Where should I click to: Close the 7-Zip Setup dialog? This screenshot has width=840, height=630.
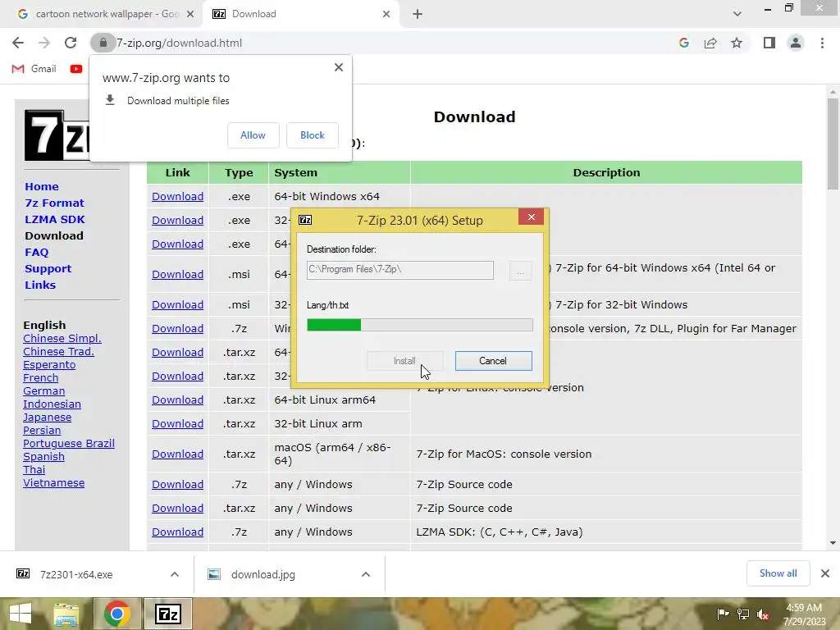[x=531, y=217]
